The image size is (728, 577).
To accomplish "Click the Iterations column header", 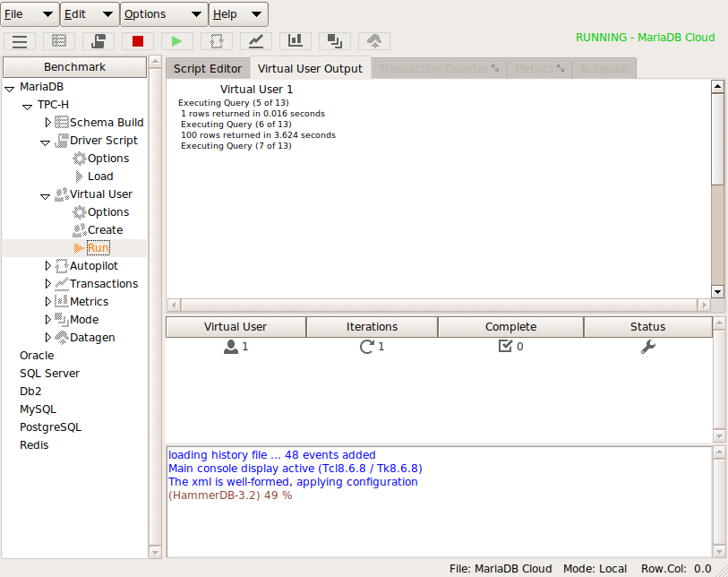I will (x=372, y=327).
